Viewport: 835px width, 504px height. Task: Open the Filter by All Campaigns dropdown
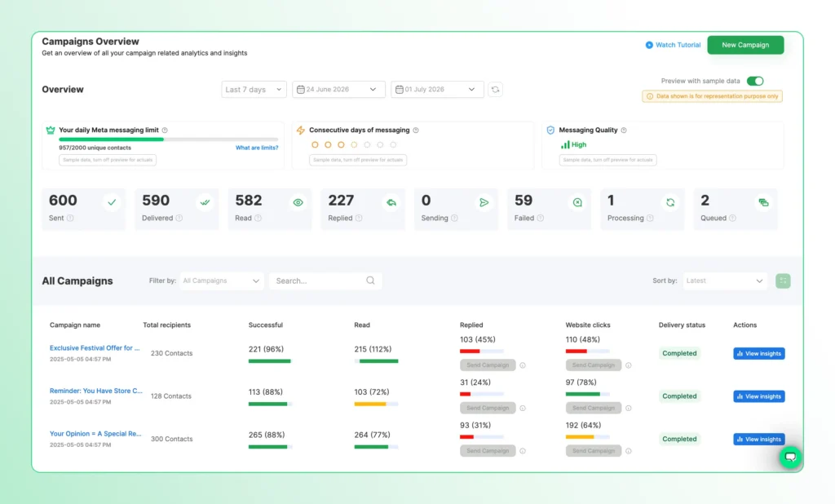[x=222, y=281]
